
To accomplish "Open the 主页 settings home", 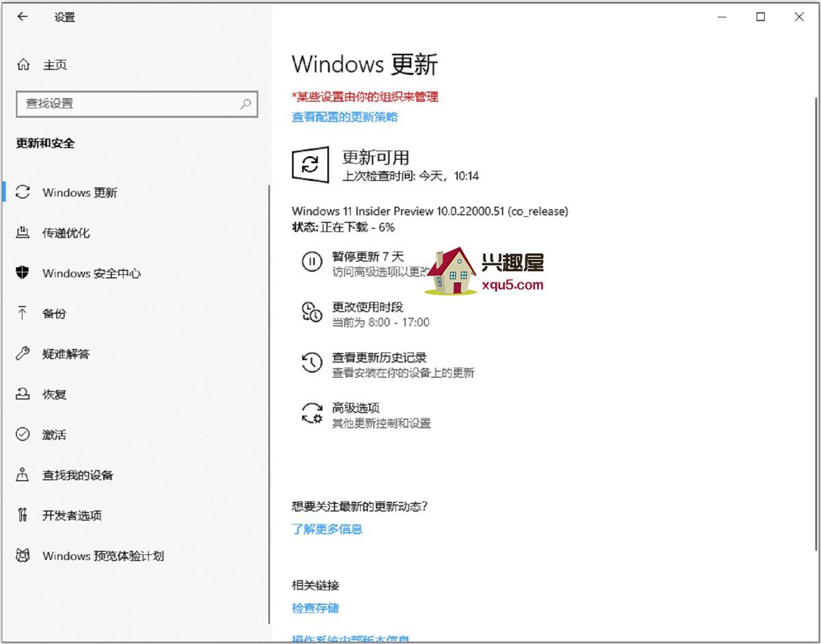I will [x=55, y=65].
